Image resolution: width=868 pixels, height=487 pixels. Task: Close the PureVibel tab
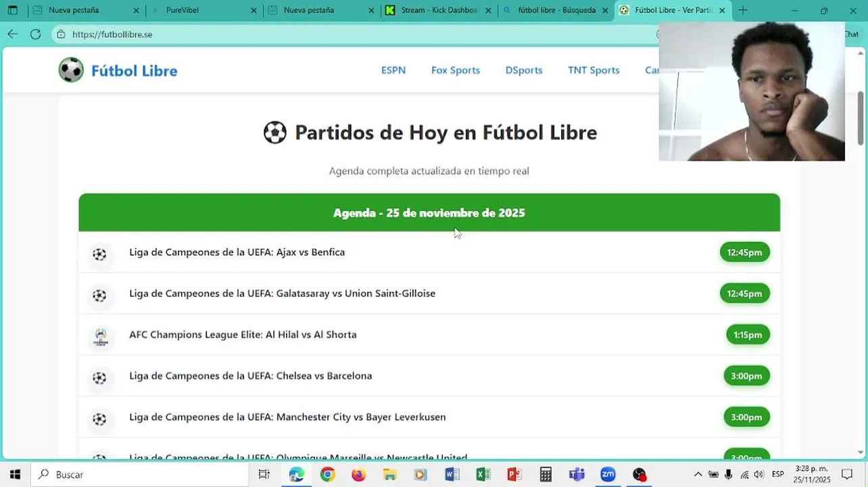click(254, 10)
